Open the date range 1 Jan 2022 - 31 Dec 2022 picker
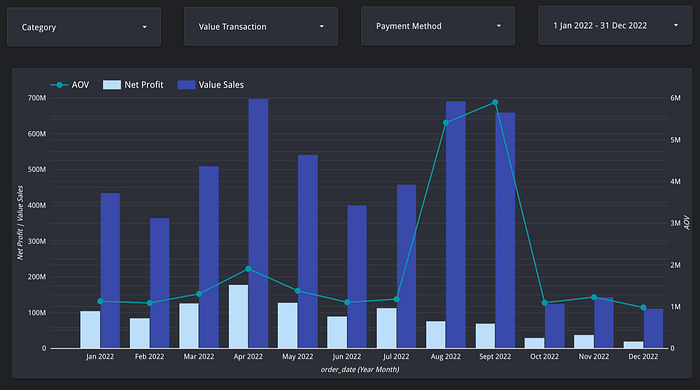 pyautogui.click(x=615, y=25)
